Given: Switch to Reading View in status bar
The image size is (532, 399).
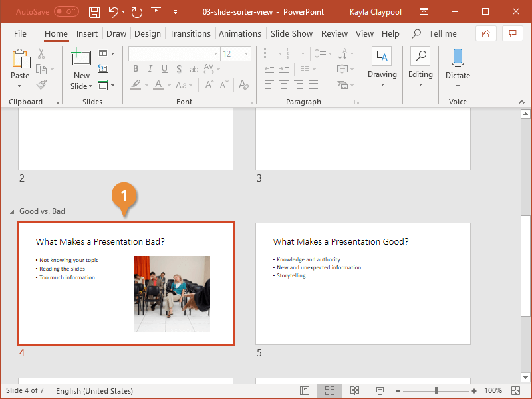Looking at the screenshot, I should (x=355, y=390).
